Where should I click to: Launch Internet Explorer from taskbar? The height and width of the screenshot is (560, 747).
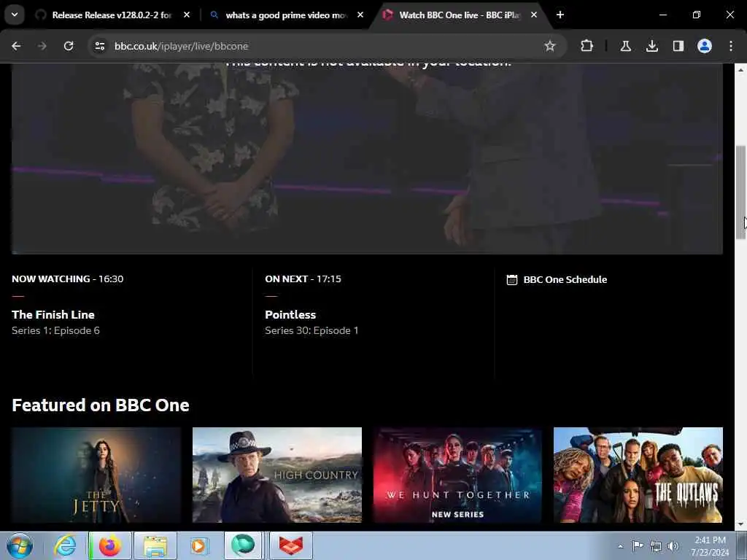(x=65, y=545)
